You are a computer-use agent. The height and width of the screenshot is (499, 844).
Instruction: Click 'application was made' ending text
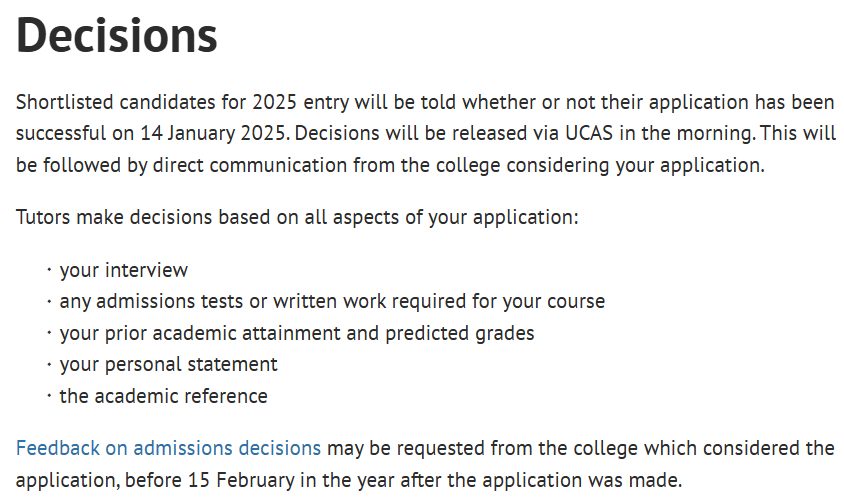pos(582,480)
